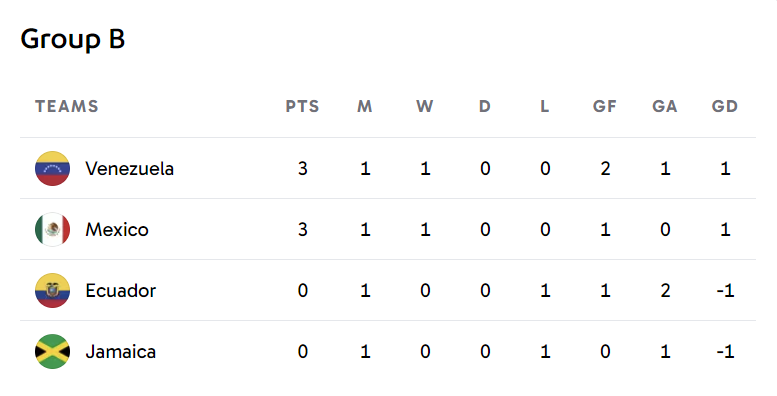
Task: Open the Mexico team link
Action: (117, 229)
